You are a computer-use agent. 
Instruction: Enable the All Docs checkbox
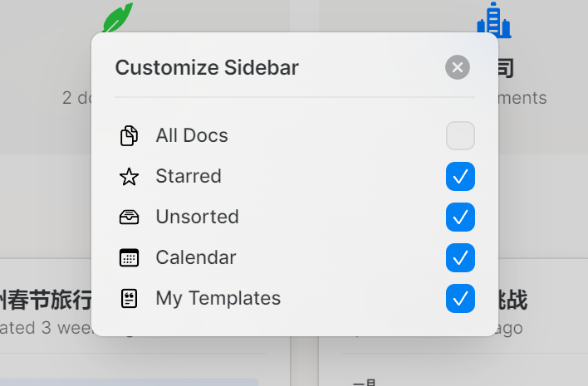tap(460, 135)
